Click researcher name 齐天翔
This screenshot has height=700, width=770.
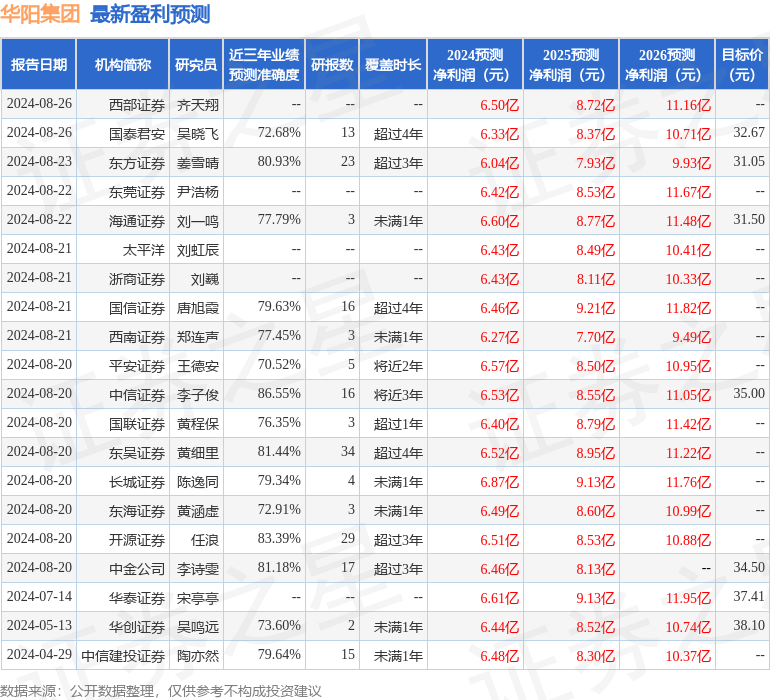tap(197, 105)
